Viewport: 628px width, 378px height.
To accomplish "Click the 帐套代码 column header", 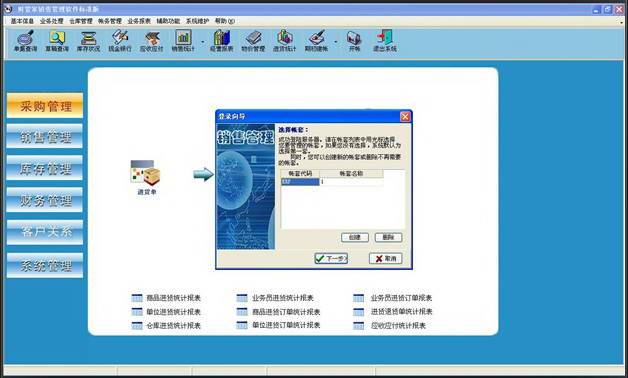I will tap(300, 174).
